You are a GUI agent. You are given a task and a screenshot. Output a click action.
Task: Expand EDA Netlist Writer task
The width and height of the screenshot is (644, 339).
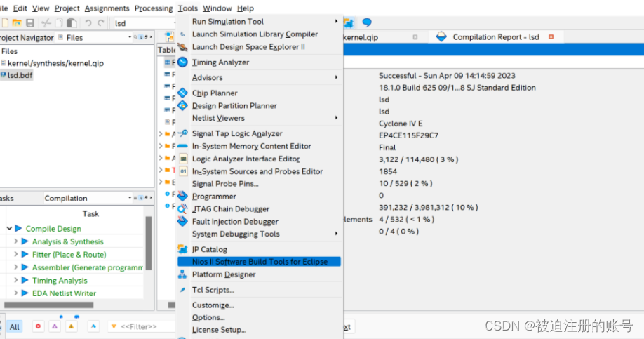[x=15, y=293]
